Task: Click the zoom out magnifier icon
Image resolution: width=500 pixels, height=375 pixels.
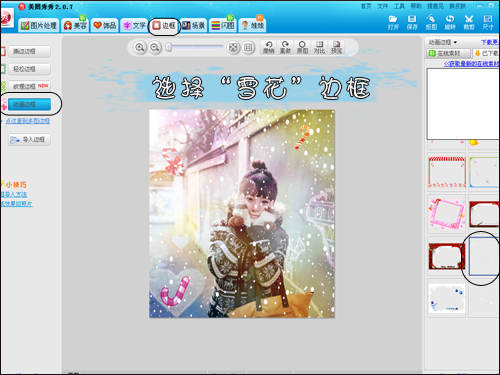Action: [x=155, y=48]
